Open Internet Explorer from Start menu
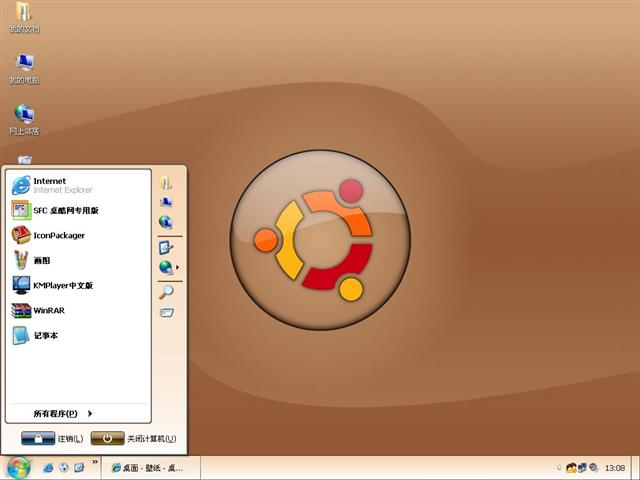This screenshot has width=640, height=480. pos(78,185)
